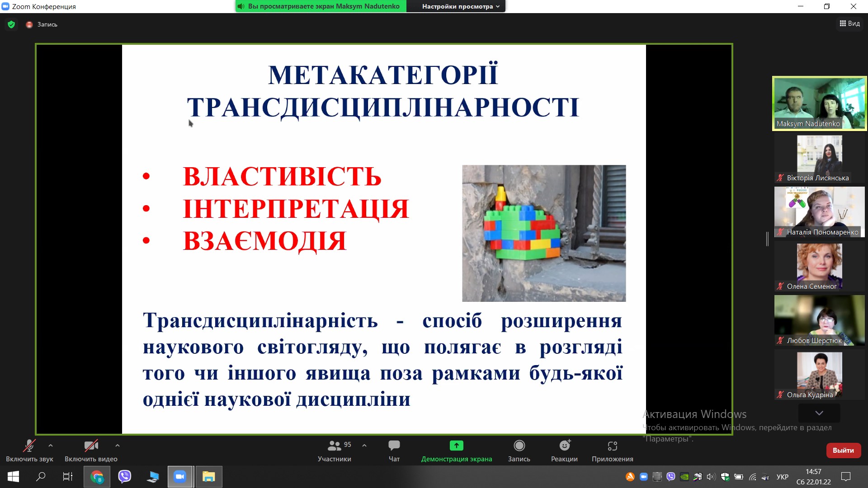Image resolution: width=868 pixels, height=488 pixels.
Task: Open the Windows Start menu
Action: pyautogui.click(x=13, y=477)
